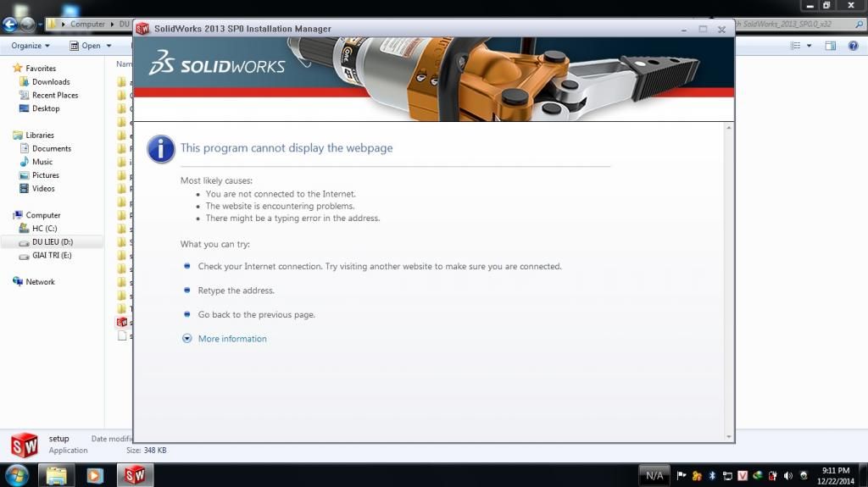This screenshot has height=487, width=868.
Task: Close the SolidWorks Installation Manager window
Action: (x=721, y=30)
